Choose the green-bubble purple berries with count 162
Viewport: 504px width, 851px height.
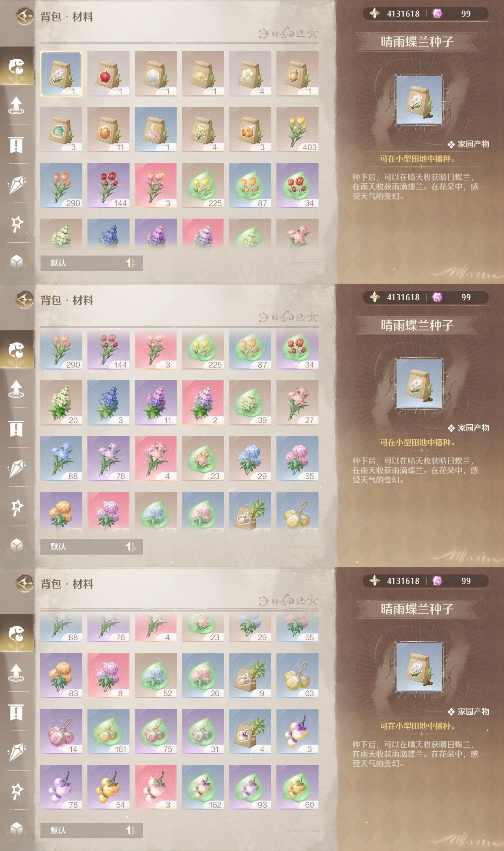point(203,787)
